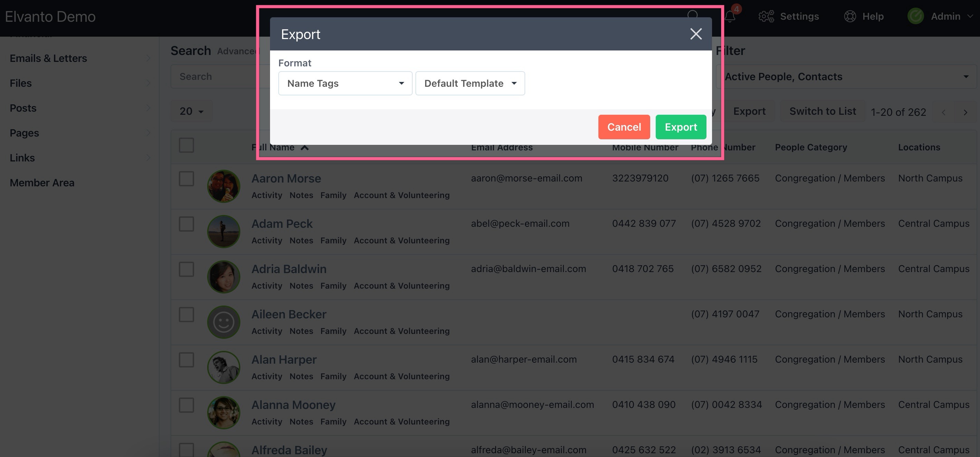Open the Files sidebar menu

pos(20,83)
